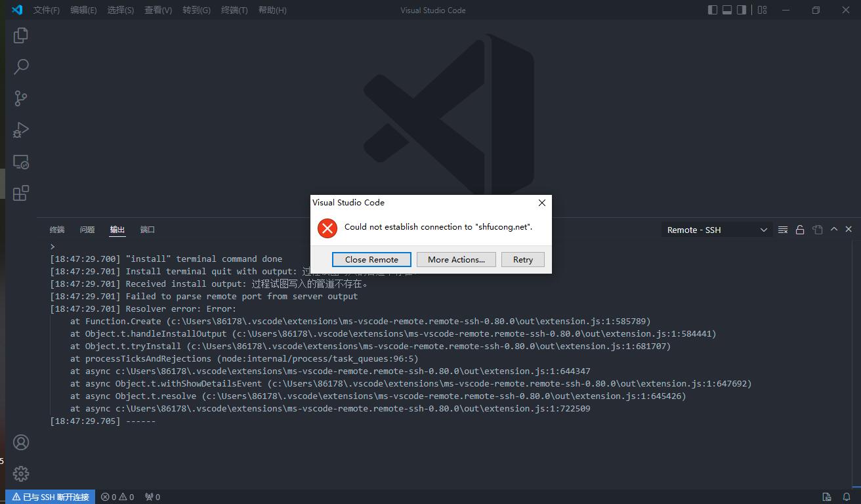This screenshot has height=504, width=861.
Task: Close the bottom panel
Action: coord(849,229)
